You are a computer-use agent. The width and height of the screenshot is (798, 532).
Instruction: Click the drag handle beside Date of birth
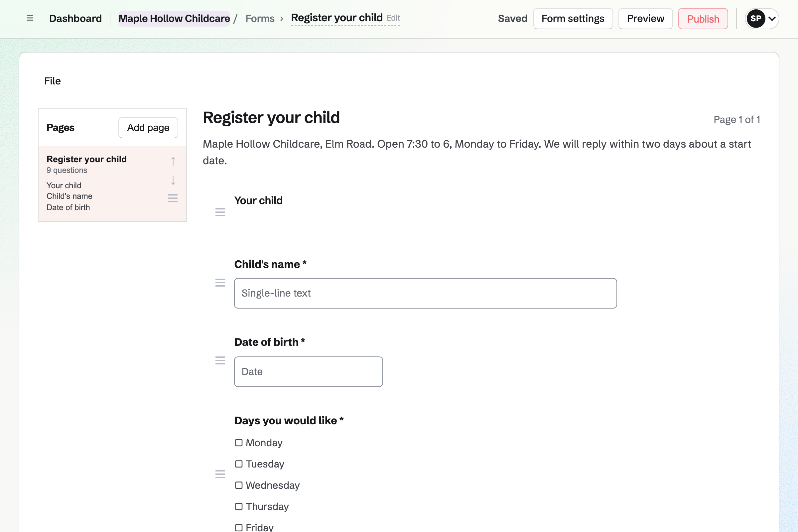point(220,360)
